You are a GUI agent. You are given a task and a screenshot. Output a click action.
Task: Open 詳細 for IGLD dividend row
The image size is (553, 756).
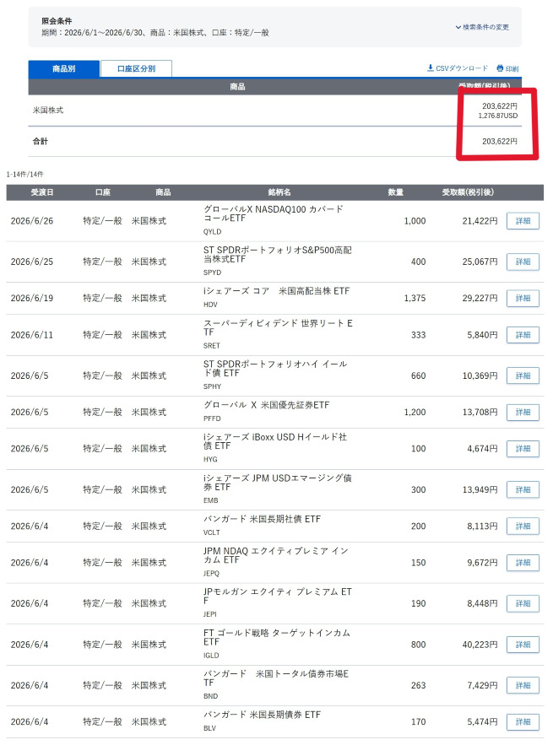(x=523, y=645)
